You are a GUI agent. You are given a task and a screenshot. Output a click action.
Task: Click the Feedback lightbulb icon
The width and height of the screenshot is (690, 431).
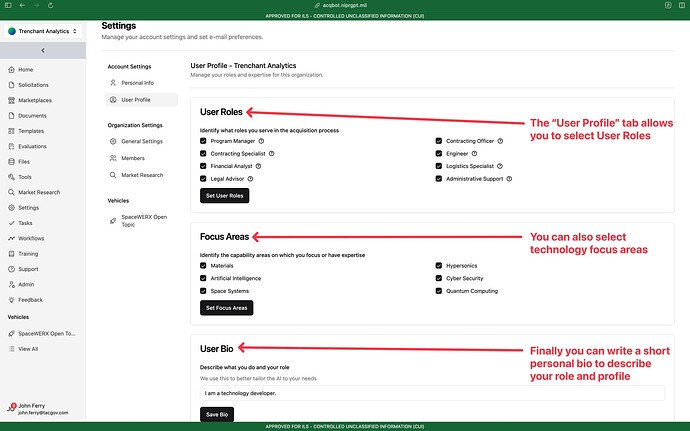click(11, 300)
